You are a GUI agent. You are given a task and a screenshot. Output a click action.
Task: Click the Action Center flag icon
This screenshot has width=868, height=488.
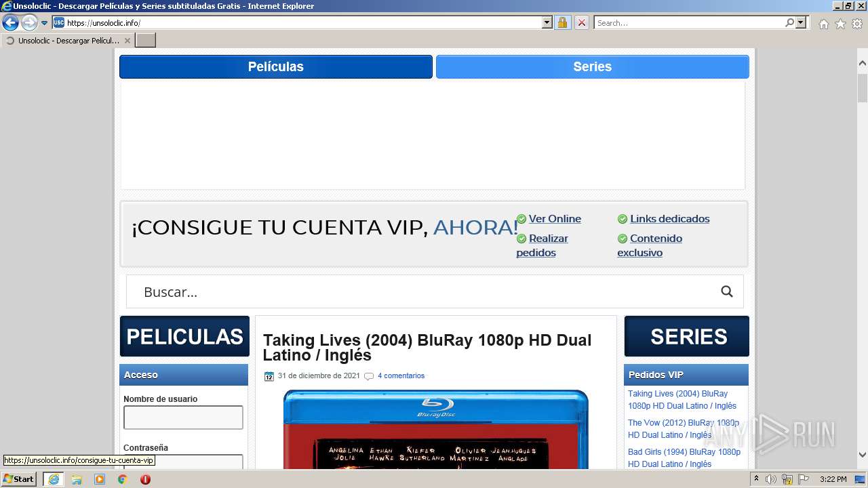coord(804,479)
